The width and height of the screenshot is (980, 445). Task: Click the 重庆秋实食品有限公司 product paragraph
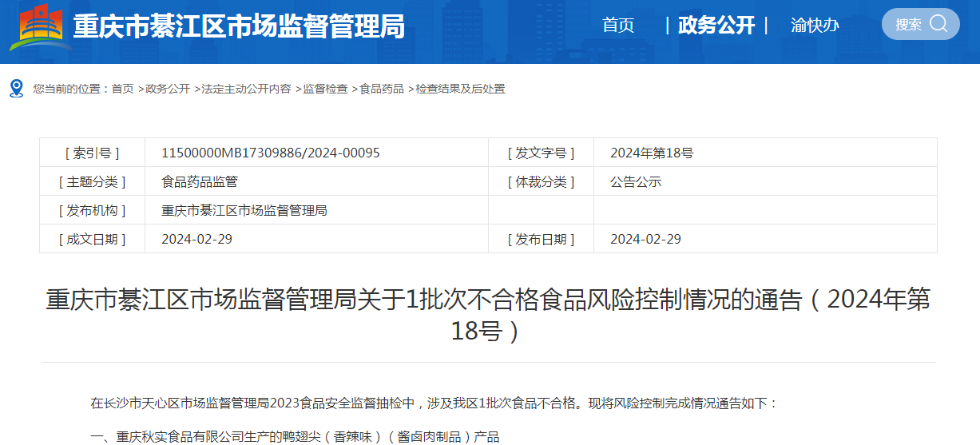click(295, 436)
